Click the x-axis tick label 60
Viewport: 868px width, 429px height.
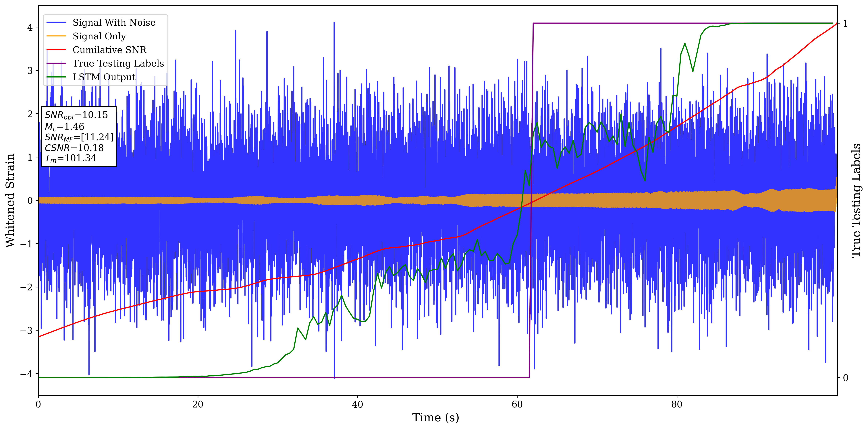(517, 404)
